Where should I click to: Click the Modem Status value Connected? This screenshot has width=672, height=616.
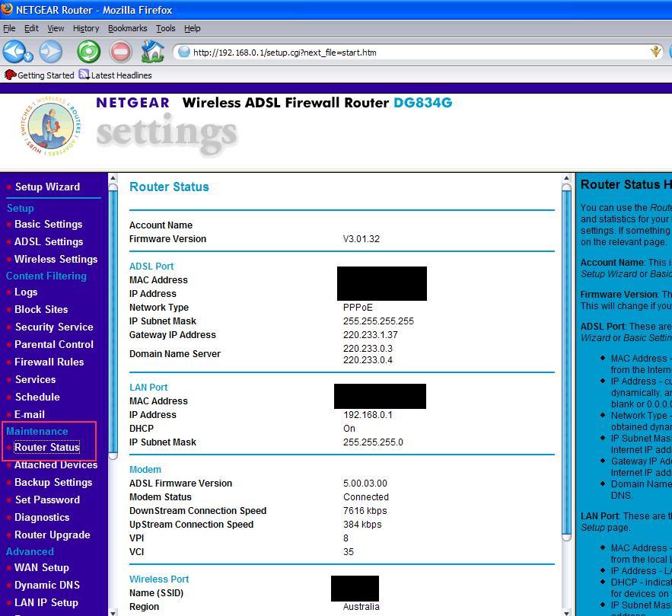[366, 496]
